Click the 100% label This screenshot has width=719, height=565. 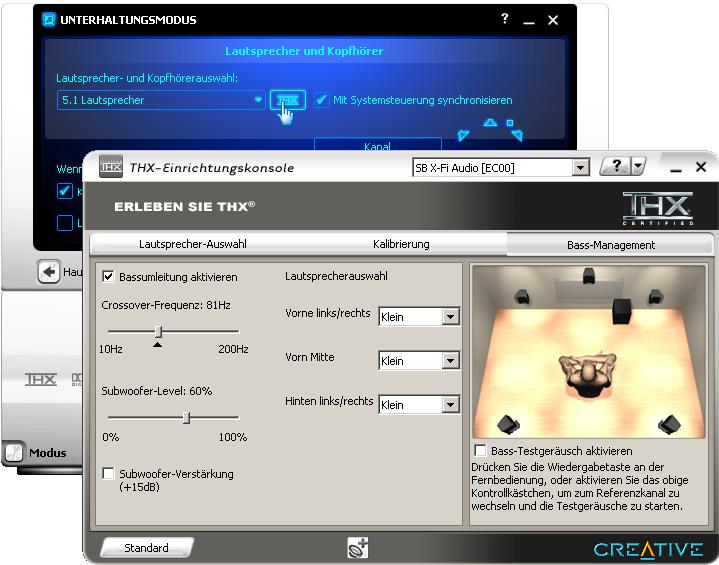click(232, 437)
